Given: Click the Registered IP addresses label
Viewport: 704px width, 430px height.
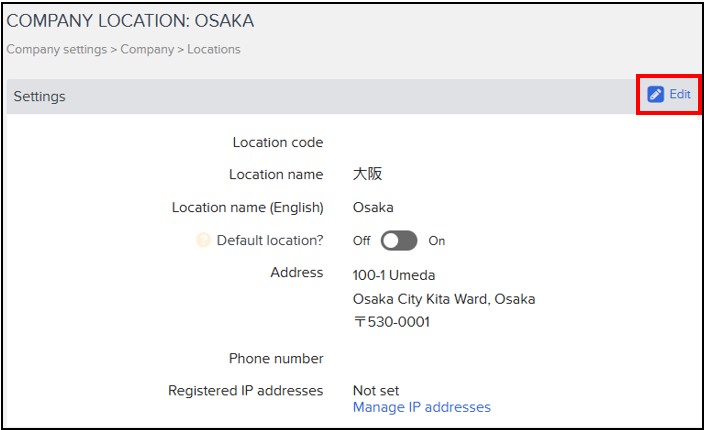Looking at the screenshot, I should click(x=246, y=391).
